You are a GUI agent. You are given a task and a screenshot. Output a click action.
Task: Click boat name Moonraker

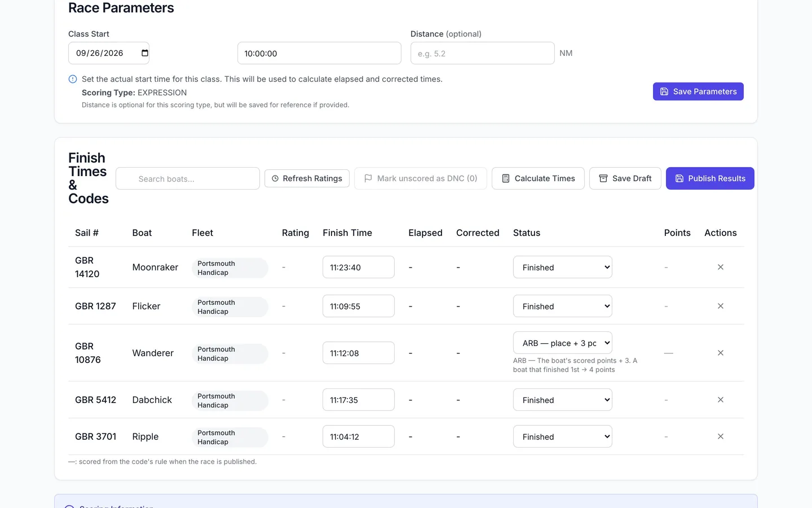155,267
